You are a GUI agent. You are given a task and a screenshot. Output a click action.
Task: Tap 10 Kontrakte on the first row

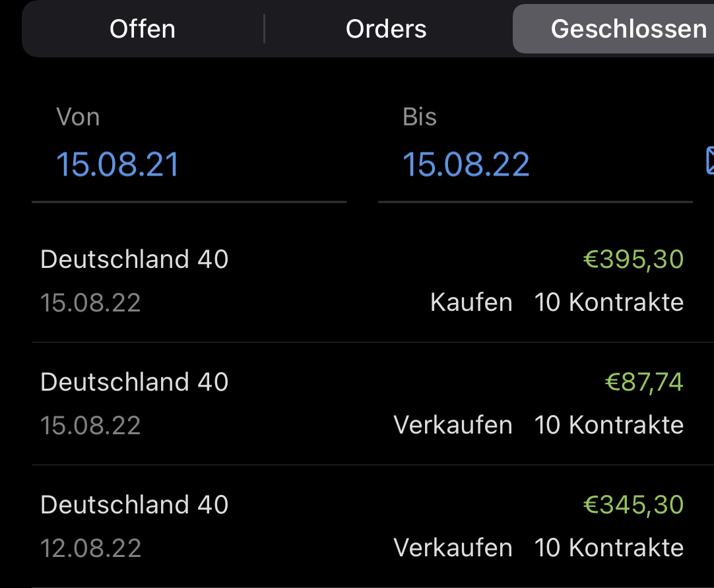coord(609,302)
